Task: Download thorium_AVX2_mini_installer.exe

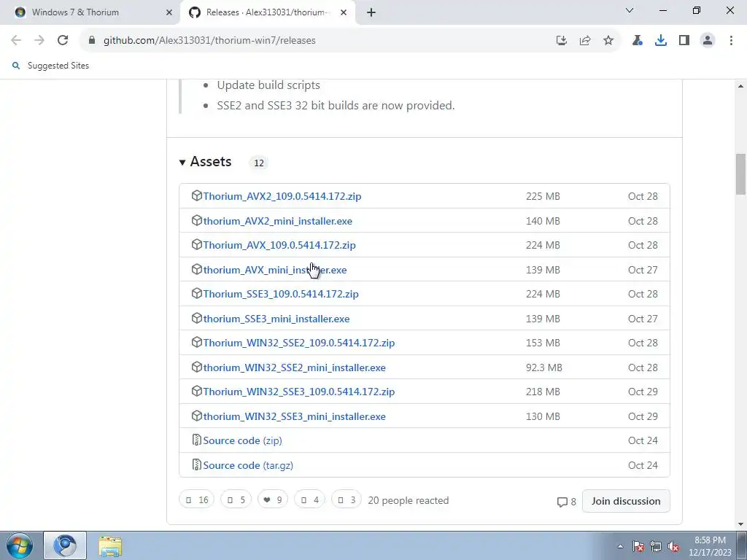Action: pos(278,221)
